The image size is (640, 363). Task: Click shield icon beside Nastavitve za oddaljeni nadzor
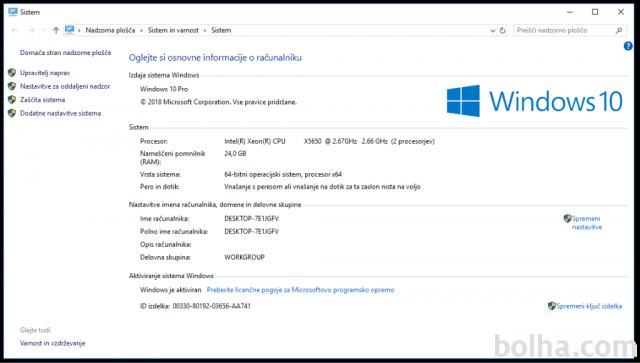12,86
